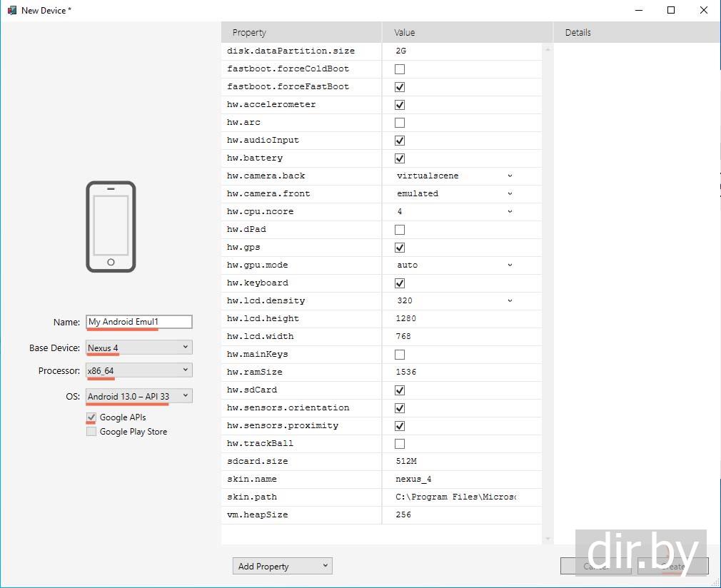The image size is (721, 588).
Task: Open the Add Property dropdown
Action: [x=282, y=566]
